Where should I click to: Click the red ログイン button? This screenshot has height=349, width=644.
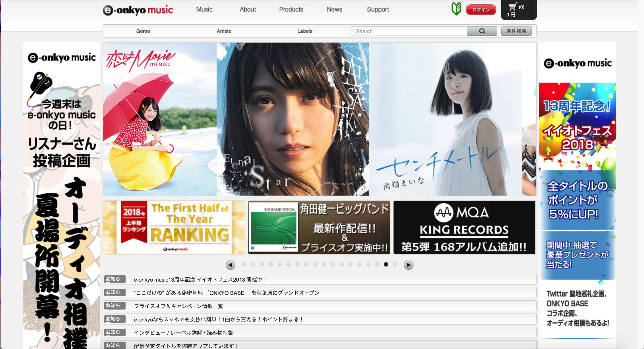[x=481, y=10]
